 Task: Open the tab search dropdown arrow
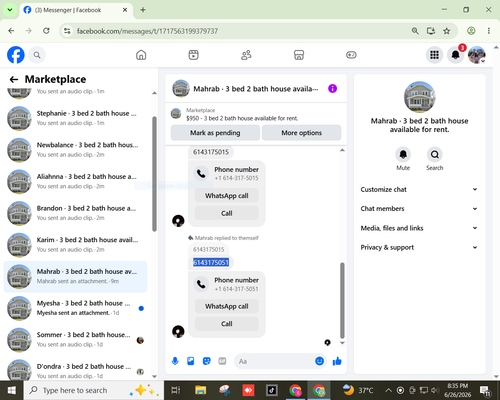coord(10,10)
